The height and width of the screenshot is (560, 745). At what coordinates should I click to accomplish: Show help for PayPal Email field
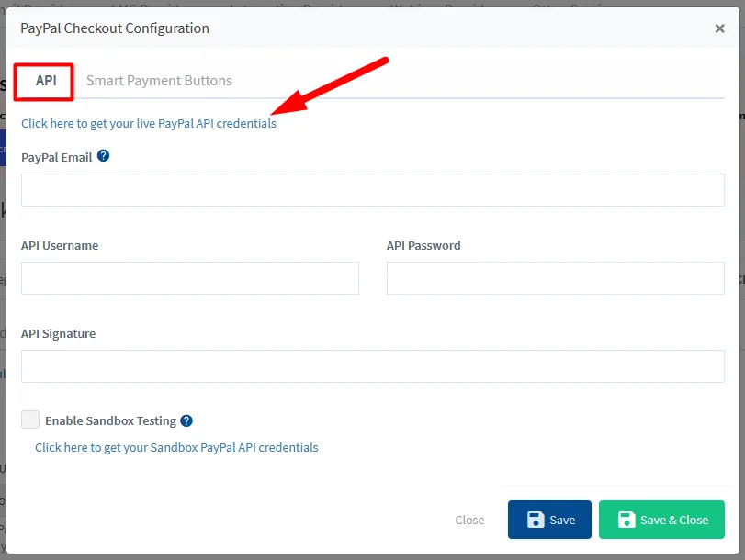pos(103,156)
